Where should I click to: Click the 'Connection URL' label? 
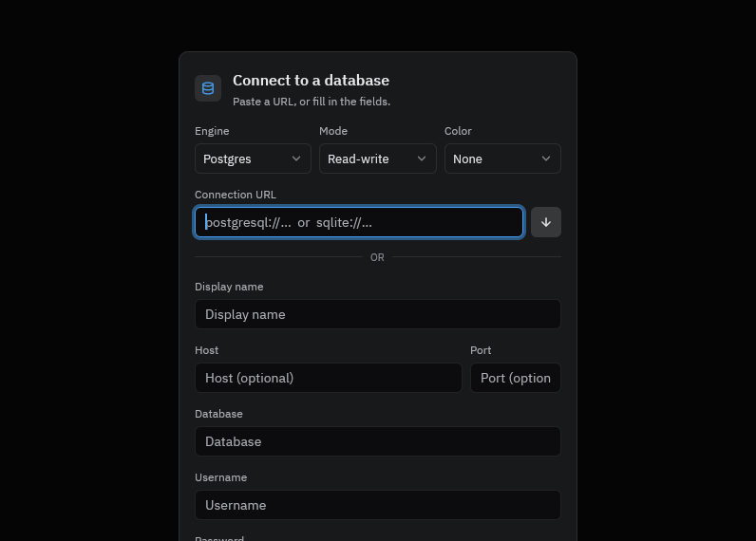click(x=236, y=195)
